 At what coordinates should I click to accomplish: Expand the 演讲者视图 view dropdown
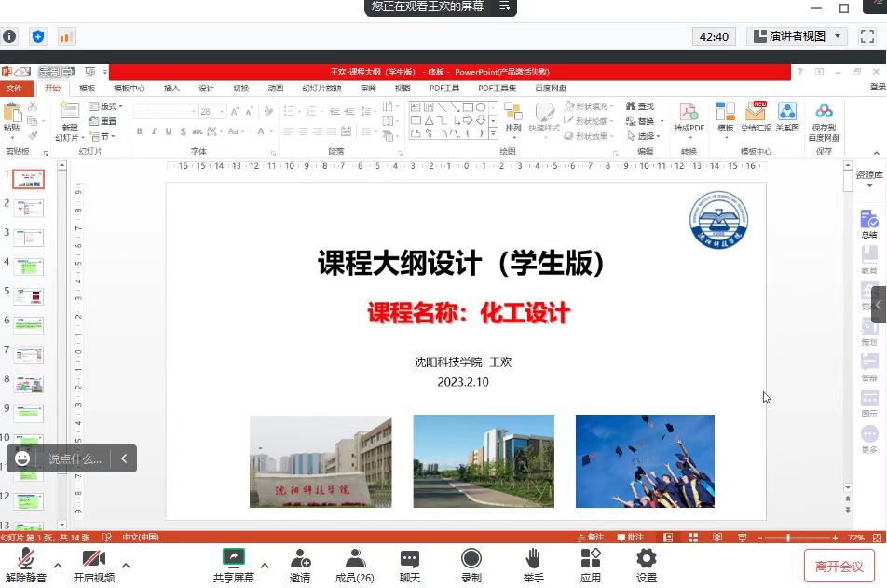pyautogui.click(x=839, y=36)
